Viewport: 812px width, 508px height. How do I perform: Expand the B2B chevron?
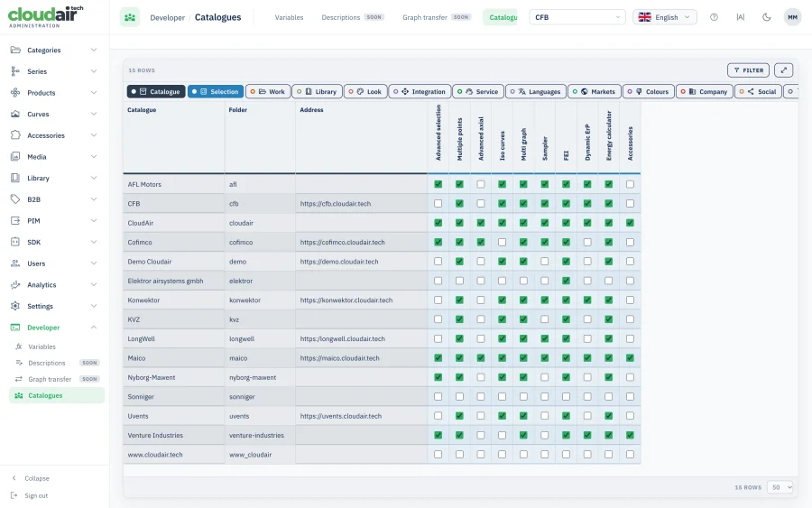[x=94, y=199]
